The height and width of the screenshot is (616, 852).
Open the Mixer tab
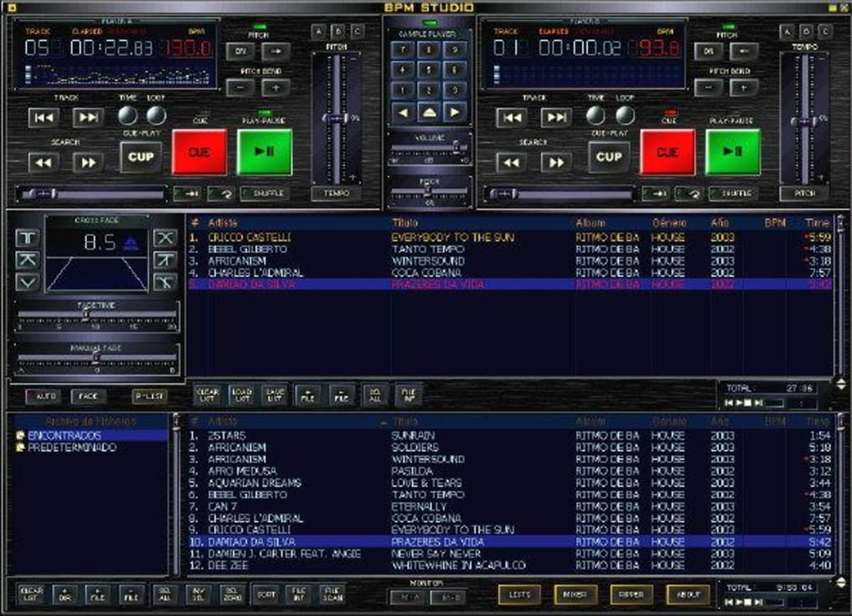(x=575, y=594)
